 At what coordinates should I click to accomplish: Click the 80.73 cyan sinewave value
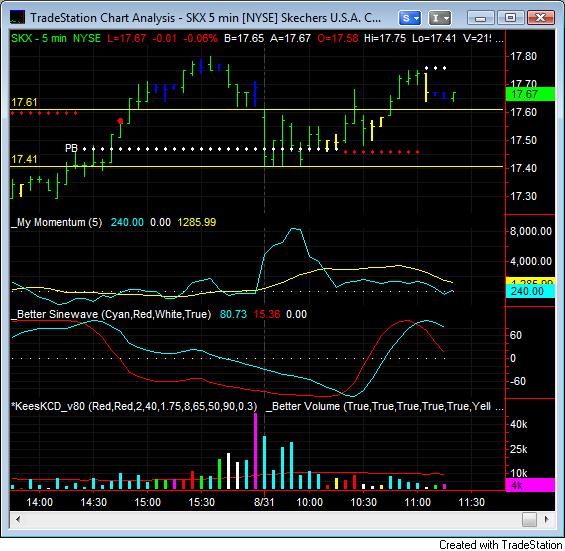click(233, 314)
